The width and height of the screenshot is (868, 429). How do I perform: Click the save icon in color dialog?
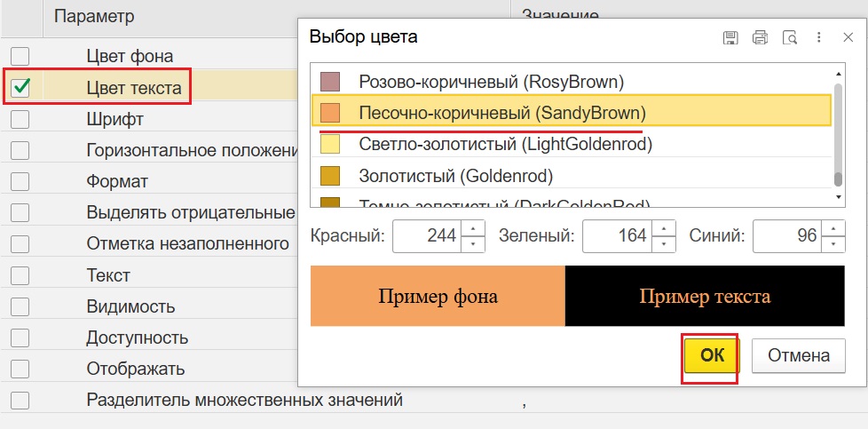(x=730, y=37)
